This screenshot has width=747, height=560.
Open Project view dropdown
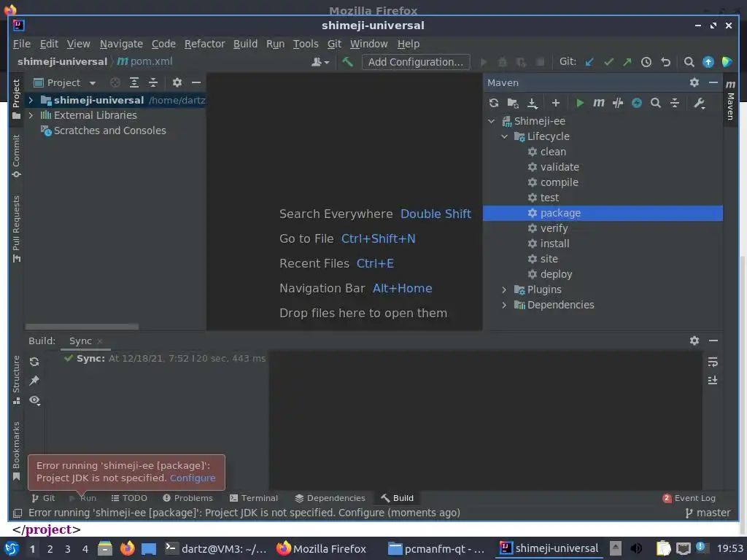coord(65,82)
